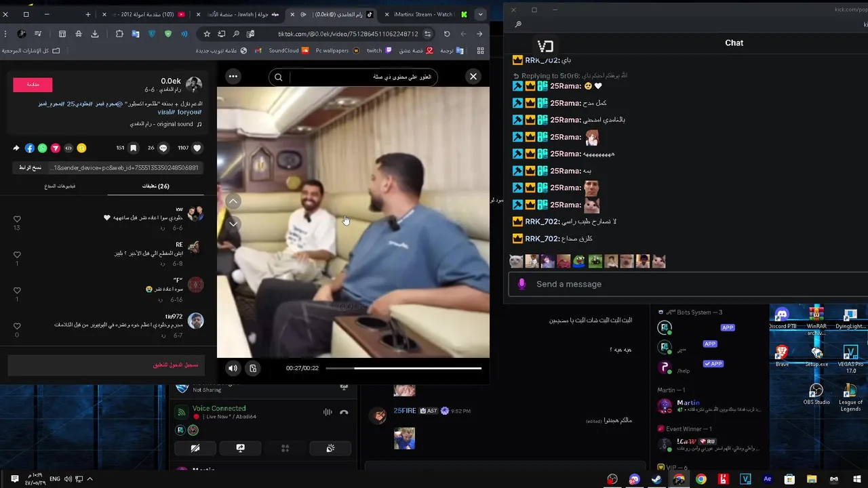Open Steam from the taskbar
This screenshot has height=488, width=868.
(x=656, y=479)
